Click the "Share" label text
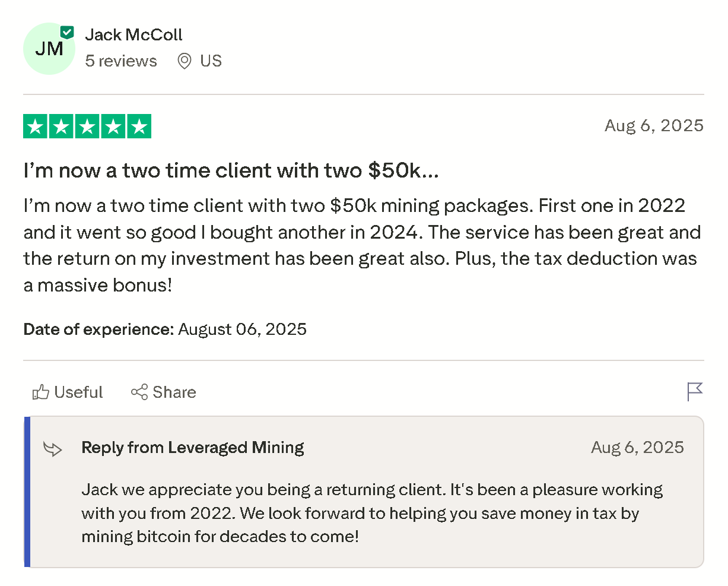Image resolution: width=728 pixels, height=586 pixels. point(174,392)
